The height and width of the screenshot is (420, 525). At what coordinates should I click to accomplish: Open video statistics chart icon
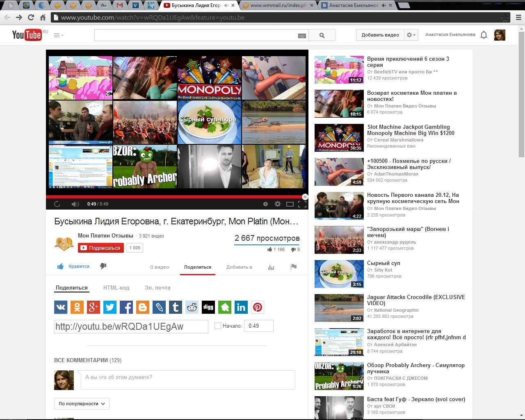pos(271,267)
